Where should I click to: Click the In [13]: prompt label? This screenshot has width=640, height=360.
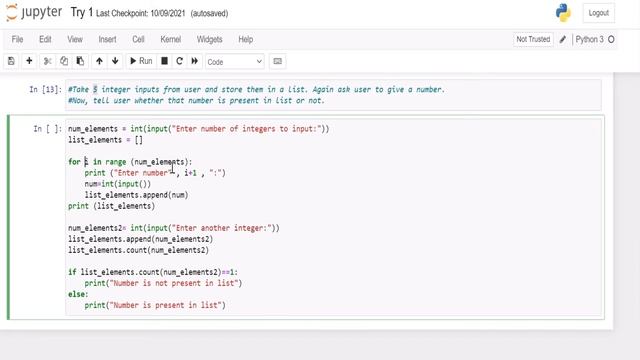pos(45,89)
